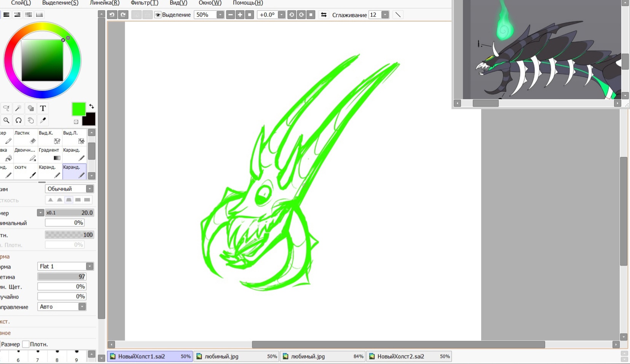Switch color panel to second bar mode
Viewport: 630px width, 364px height.
[x=18, y=14]
